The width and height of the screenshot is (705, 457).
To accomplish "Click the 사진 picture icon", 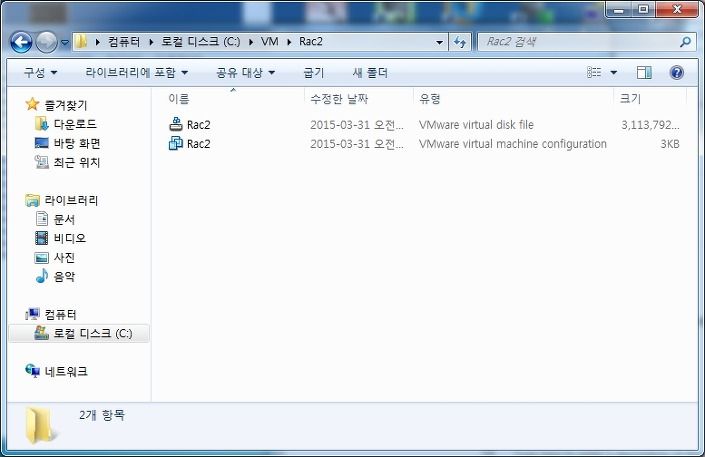I will click(x=41, y=257).
